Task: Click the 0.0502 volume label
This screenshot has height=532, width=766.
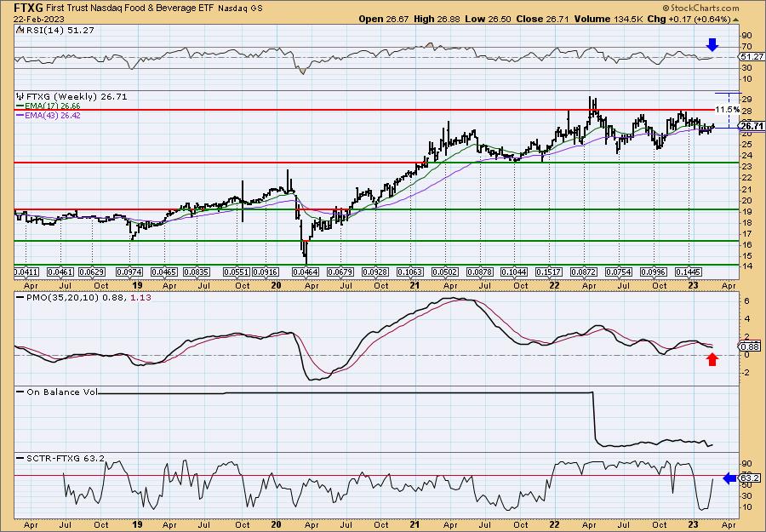Action: pyautogui.click(x=444, y=272)
